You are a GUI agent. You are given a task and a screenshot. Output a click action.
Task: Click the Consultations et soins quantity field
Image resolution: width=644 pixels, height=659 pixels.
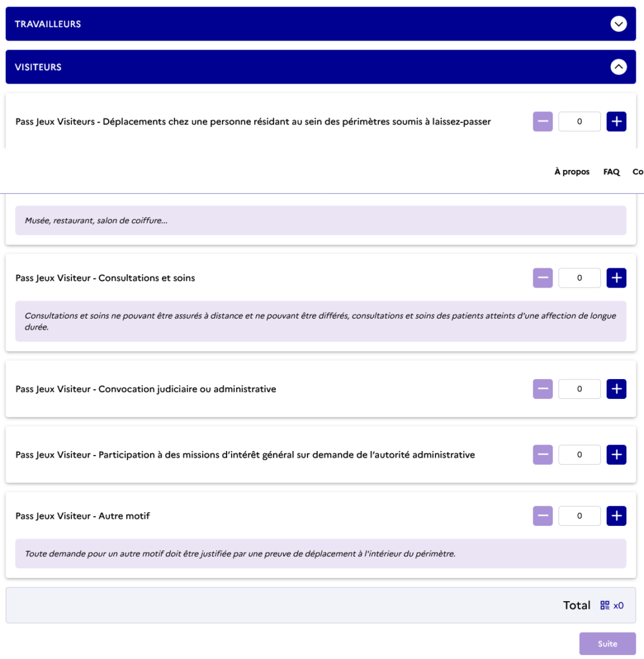tap(579, 278)
